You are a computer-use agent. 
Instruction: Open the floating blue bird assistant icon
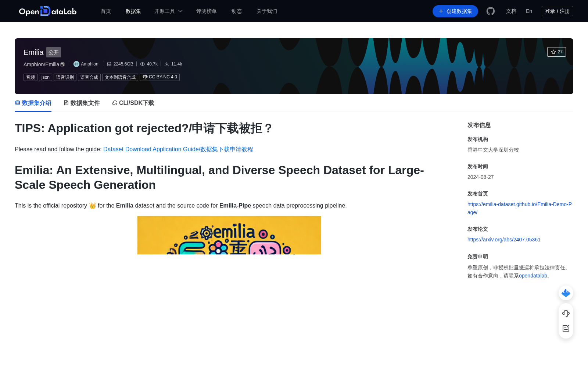566,293
